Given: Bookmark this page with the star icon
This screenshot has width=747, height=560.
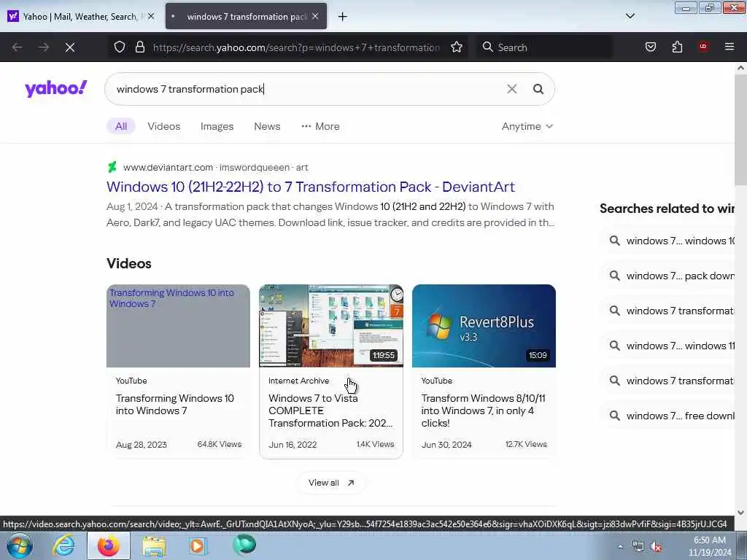Looking at the screenshot, I should 457,47.
